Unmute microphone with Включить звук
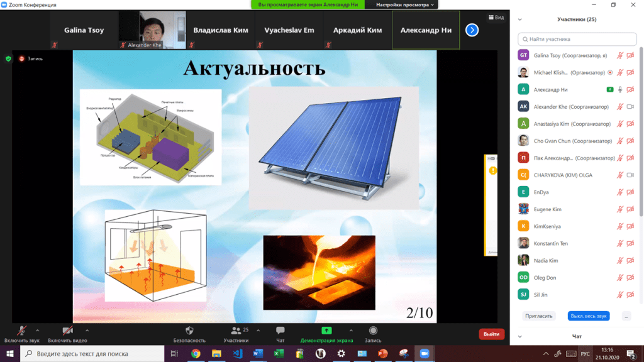 point(21,331)
